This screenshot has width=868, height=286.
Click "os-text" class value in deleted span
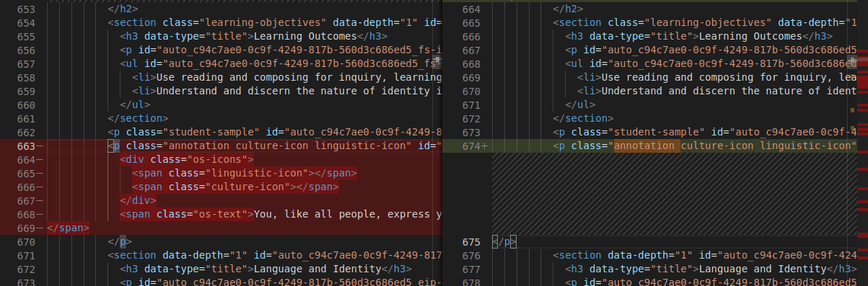[x=220, y=215]
